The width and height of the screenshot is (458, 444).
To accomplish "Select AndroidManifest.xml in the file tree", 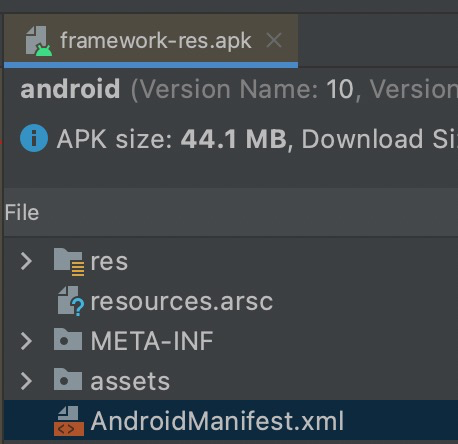I will tap(217, 421).
